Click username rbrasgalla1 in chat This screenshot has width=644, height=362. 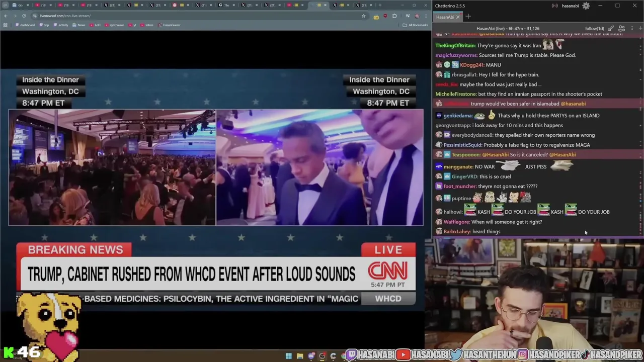click(x=464, y=75)
